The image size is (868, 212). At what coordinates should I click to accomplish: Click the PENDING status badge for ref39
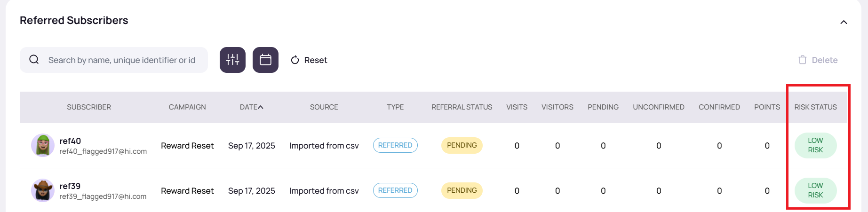[462, 190]
